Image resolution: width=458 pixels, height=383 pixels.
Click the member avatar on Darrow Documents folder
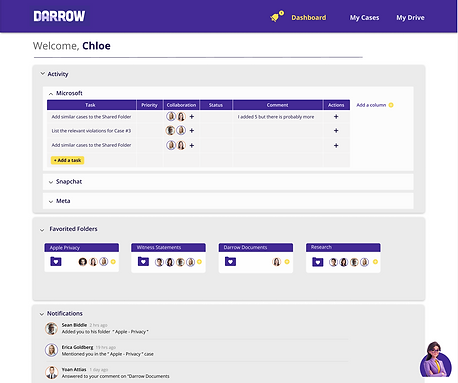[277, 262]
